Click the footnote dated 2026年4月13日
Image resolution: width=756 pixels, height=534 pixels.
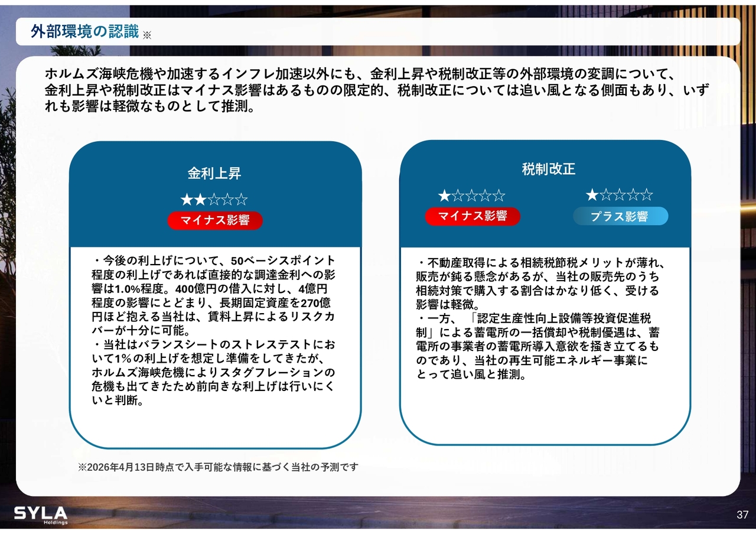click(218, 467)
